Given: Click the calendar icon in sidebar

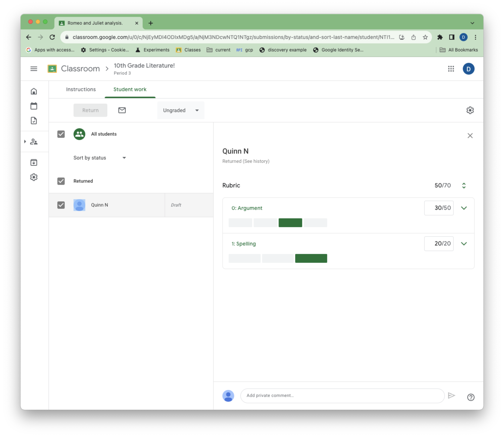Looking at the screenshot, I should pos(34,106).
